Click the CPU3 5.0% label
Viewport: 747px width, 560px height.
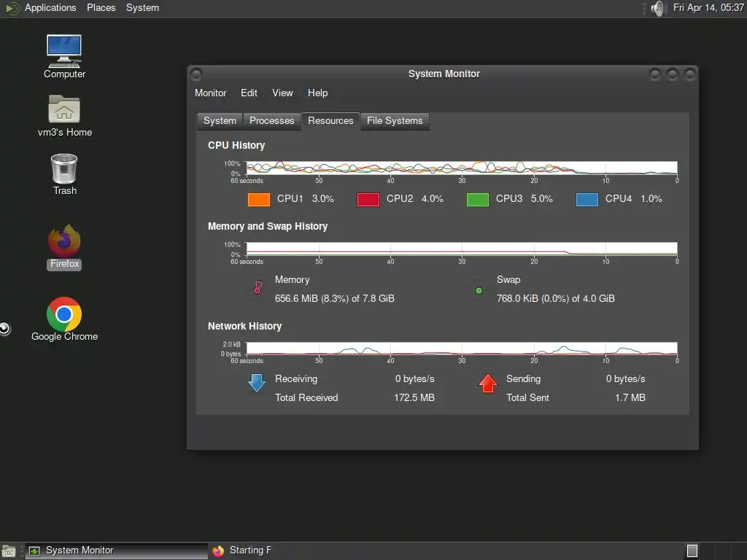[524, 199]
